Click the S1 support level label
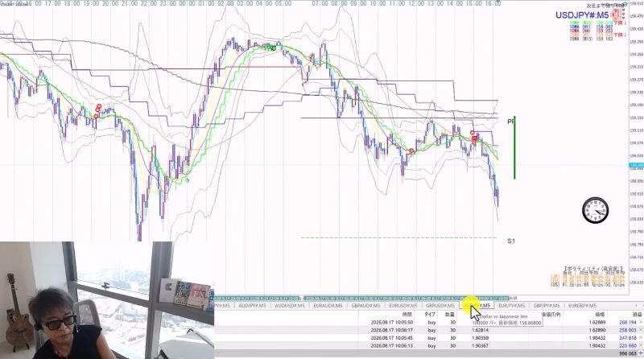644x359 pixels. [x=511, y=241]
